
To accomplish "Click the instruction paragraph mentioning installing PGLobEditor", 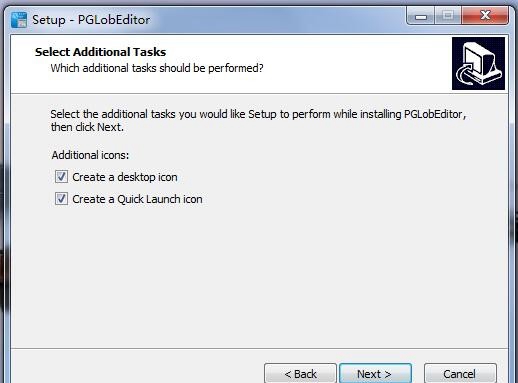I will [258, 120].
